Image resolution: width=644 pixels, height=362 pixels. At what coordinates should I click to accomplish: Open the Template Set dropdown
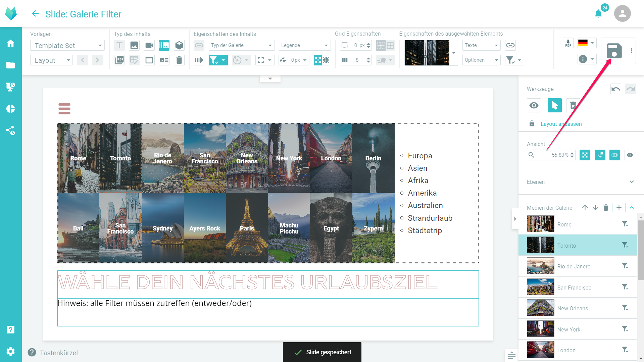point(67,45)
